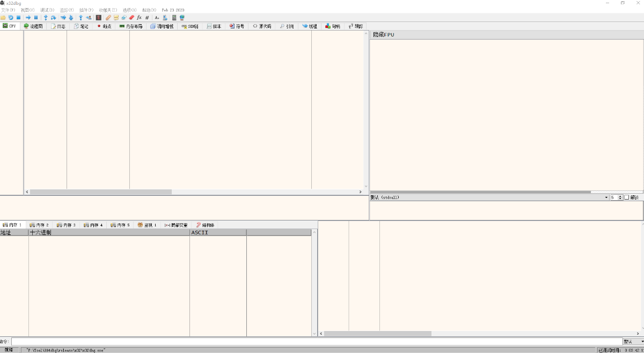This screenshot has width=644, height=353.
Task: Switch to the 脚本 tab
Action: pos(214,26)
